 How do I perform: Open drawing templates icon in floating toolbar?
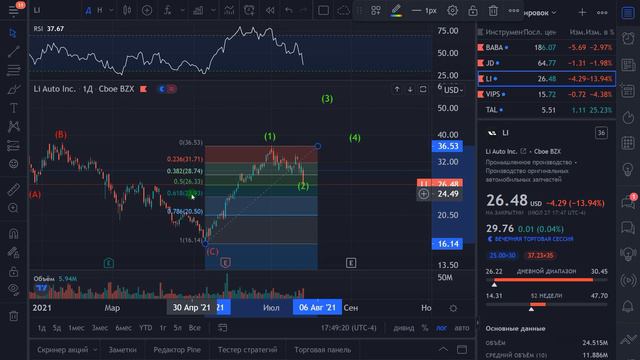[x=376, y=11]
